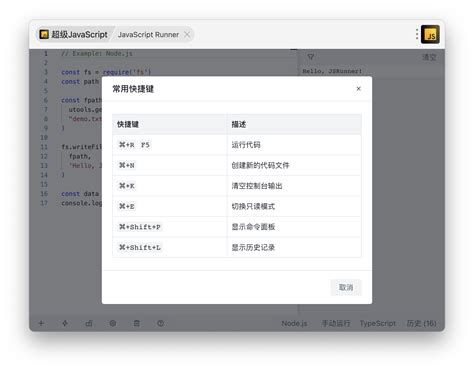Image resolution: width=474 pixels, height=370 pixels.
Task: Click the yellow JS plugin icon
Action: [430, 34]
